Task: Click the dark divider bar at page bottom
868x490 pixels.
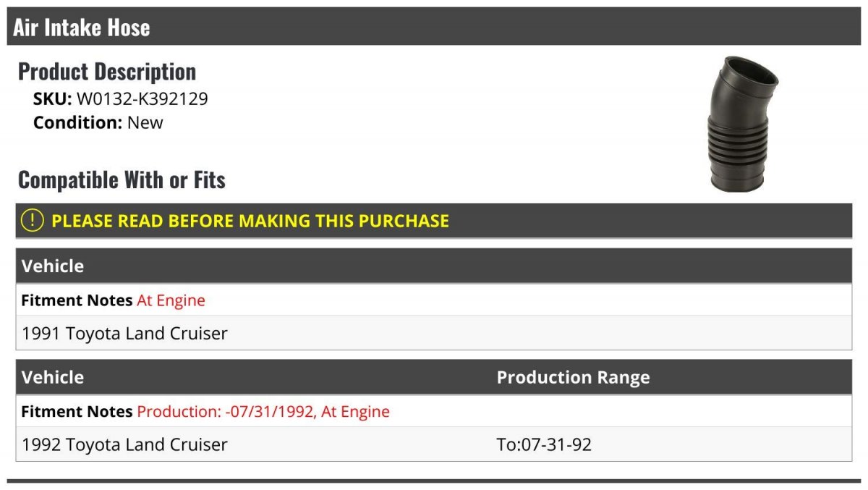Action: point(434,481)
